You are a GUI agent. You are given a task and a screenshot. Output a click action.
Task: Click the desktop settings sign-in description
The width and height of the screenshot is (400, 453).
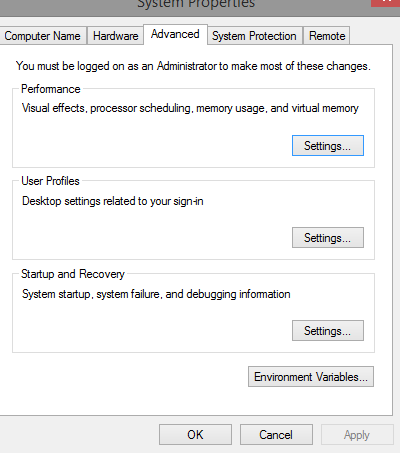tap(113, 201)
